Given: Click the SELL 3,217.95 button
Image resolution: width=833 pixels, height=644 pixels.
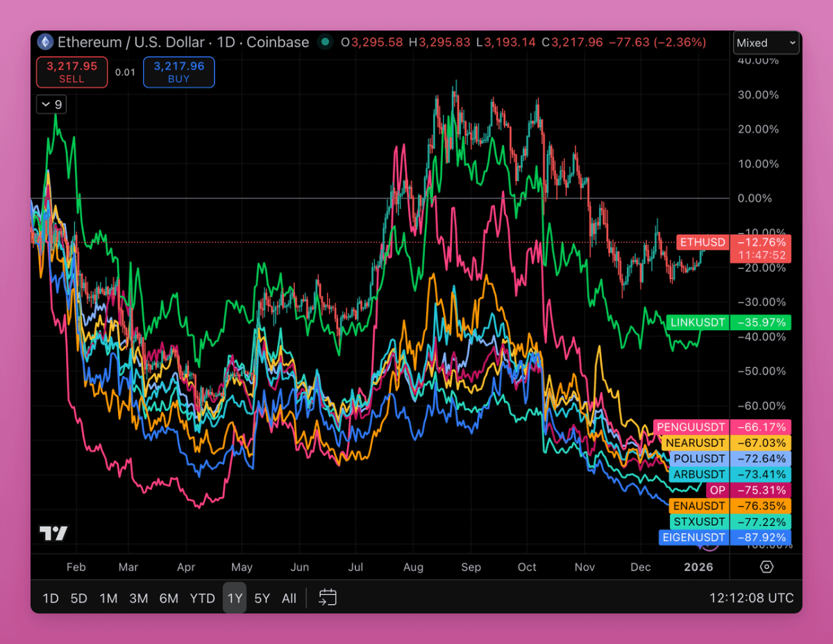Looking at the screenshot, I should (x=71, y=72).
